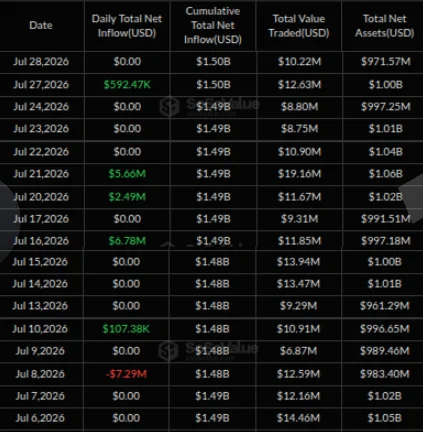
Task: Select the Jul 6,2026 row date
Action: [x=40, y=418]
